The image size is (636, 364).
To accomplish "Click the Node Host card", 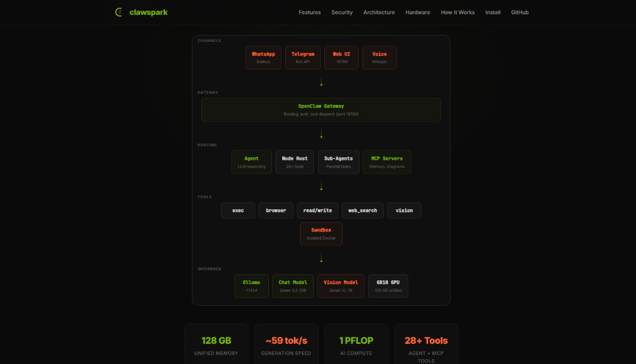I will point(295,162).
